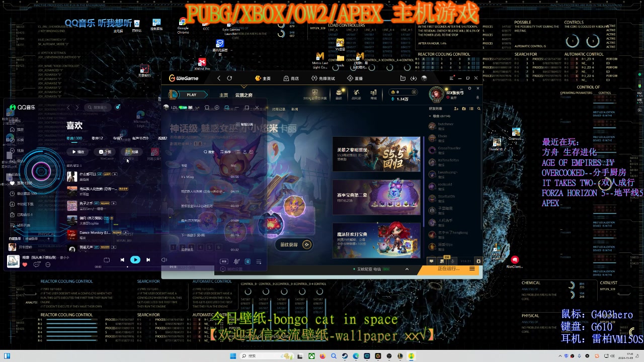Click QQ Music play button
The height and width of the screenshot is (362, 644).
click(135, 259)
